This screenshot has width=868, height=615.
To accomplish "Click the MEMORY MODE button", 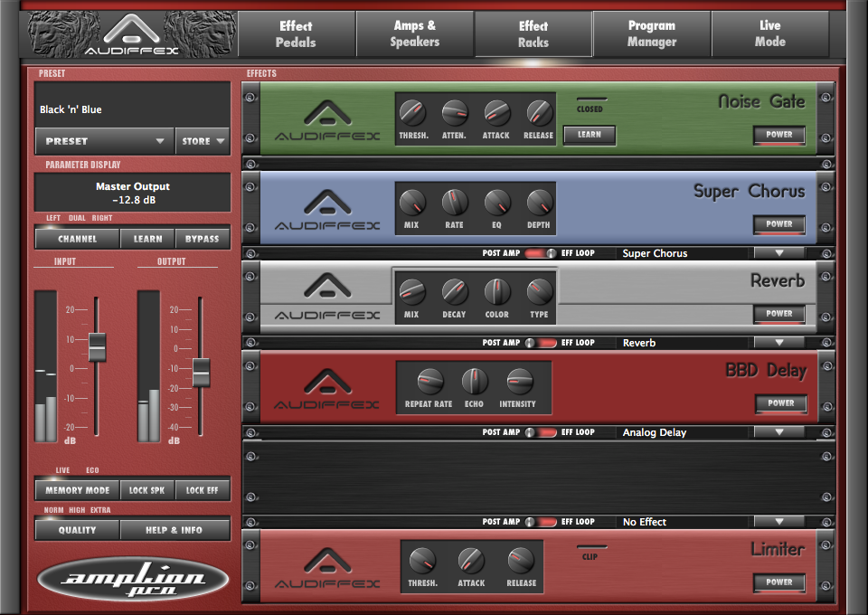I will [78, 490].
